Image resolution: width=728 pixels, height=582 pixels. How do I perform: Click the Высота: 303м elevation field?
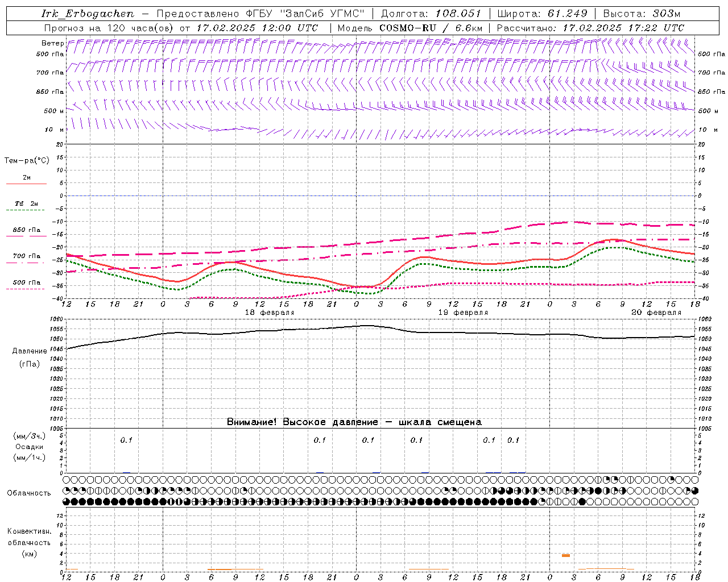click(642, 14)
